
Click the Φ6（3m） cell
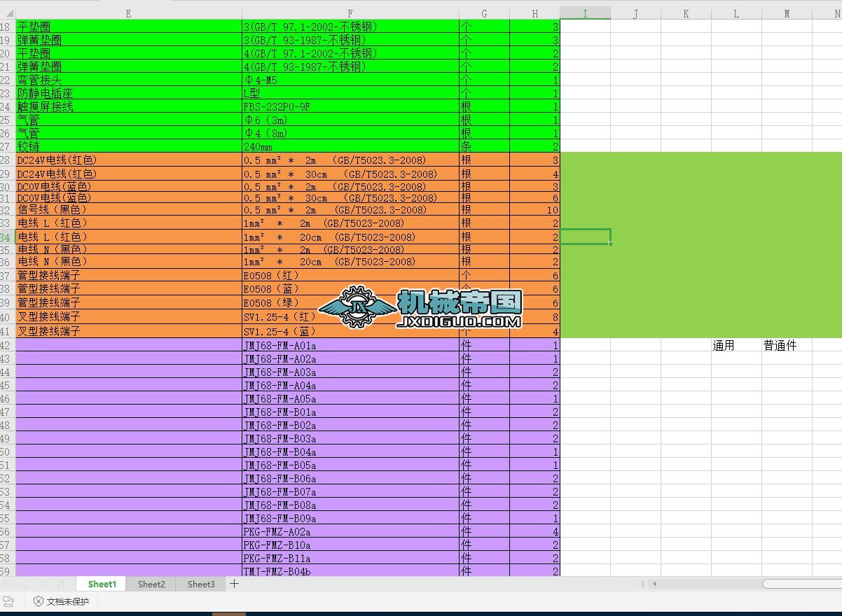350,120
